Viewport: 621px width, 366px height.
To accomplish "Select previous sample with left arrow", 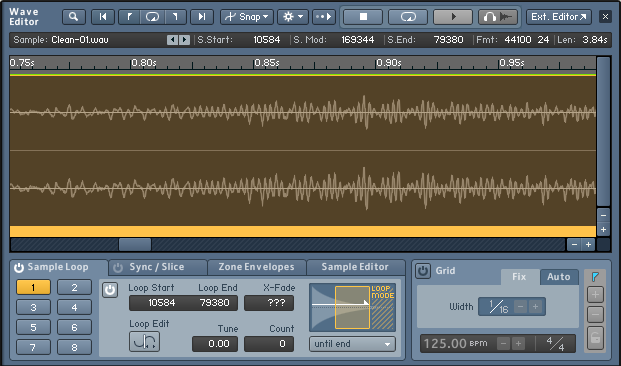I will click(172, 40).
